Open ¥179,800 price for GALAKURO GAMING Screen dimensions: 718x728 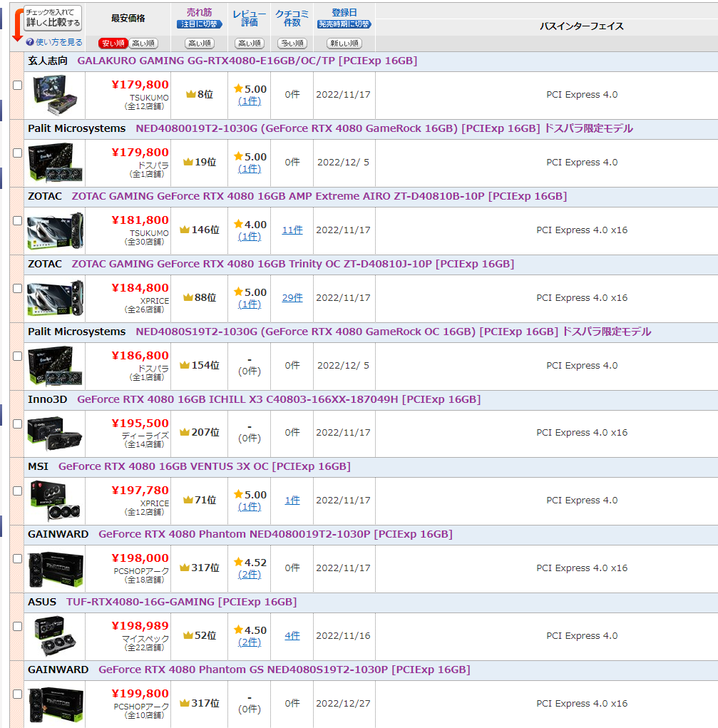(140, 85)
